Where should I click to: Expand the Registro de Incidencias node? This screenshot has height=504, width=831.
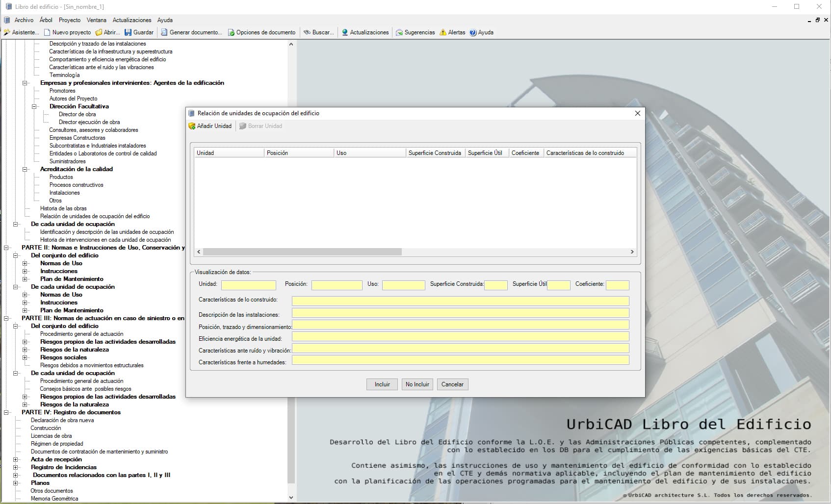pyautogui.click(x=16, y=467)
